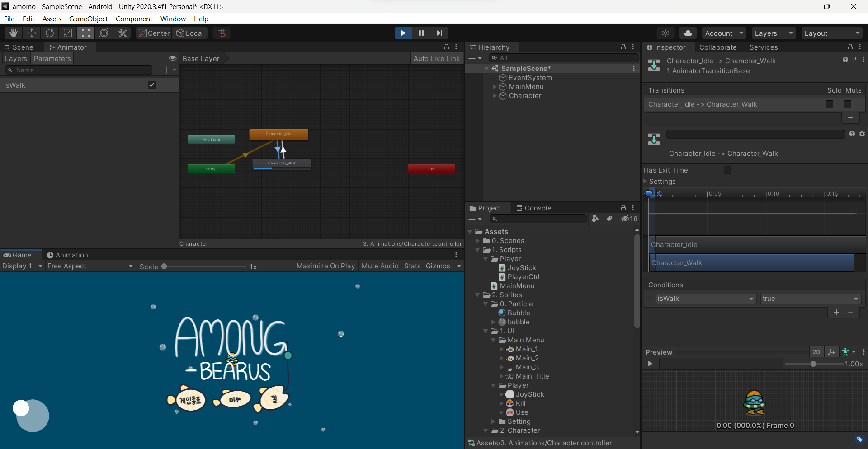This screenshot has width=868, height=449.
Task: Open the SampleScene options menu
Action: click(x=634, y=69)
